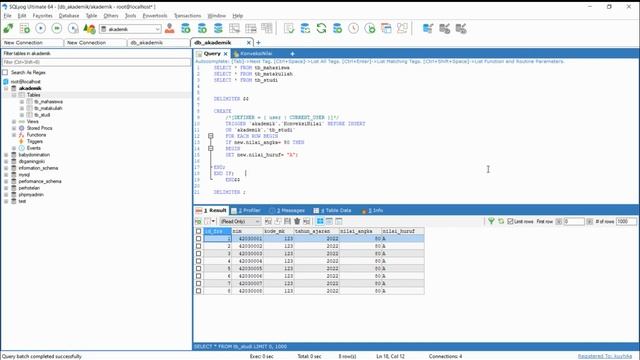The width and height of the screenshot is (640, 360).
Task: Select the perhotelan database in tree
Action: click(29, 188)
